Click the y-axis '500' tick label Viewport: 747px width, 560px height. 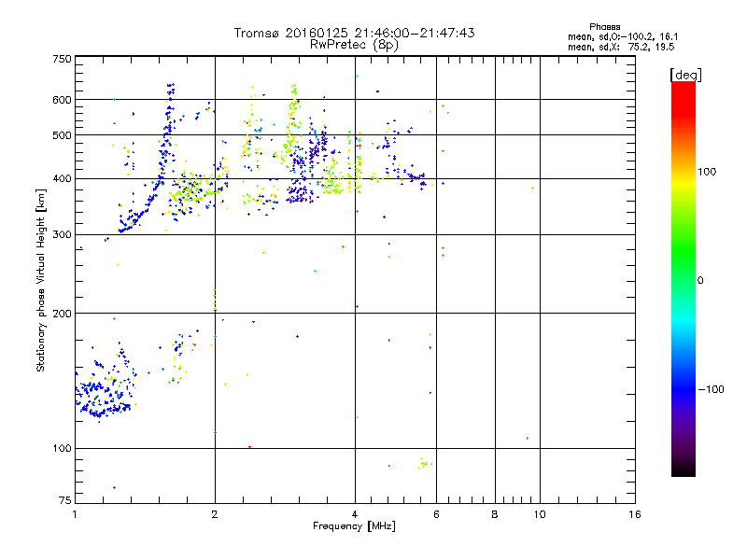point(62,135)
